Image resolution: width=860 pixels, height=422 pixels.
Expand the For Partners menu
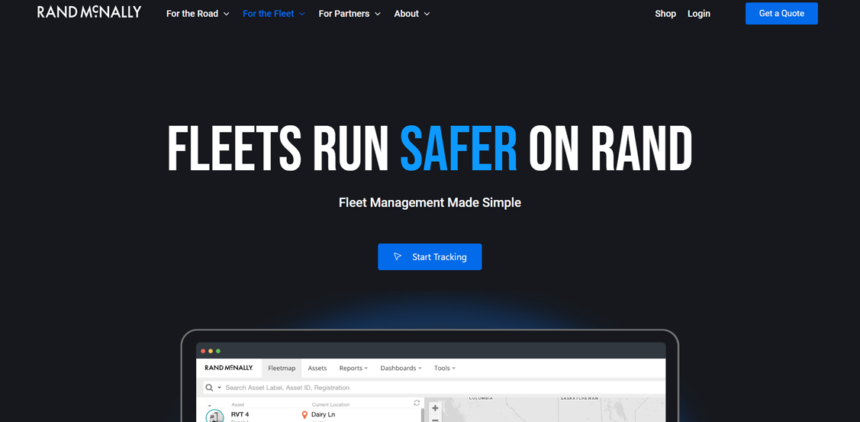(349, 14)
